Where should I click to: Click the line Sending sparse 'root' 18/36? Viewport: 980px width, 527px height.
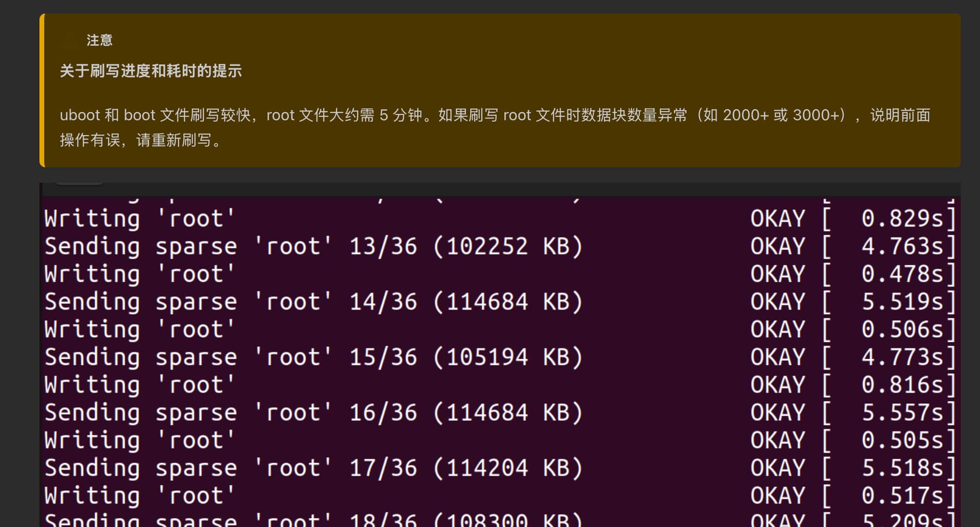313,519
